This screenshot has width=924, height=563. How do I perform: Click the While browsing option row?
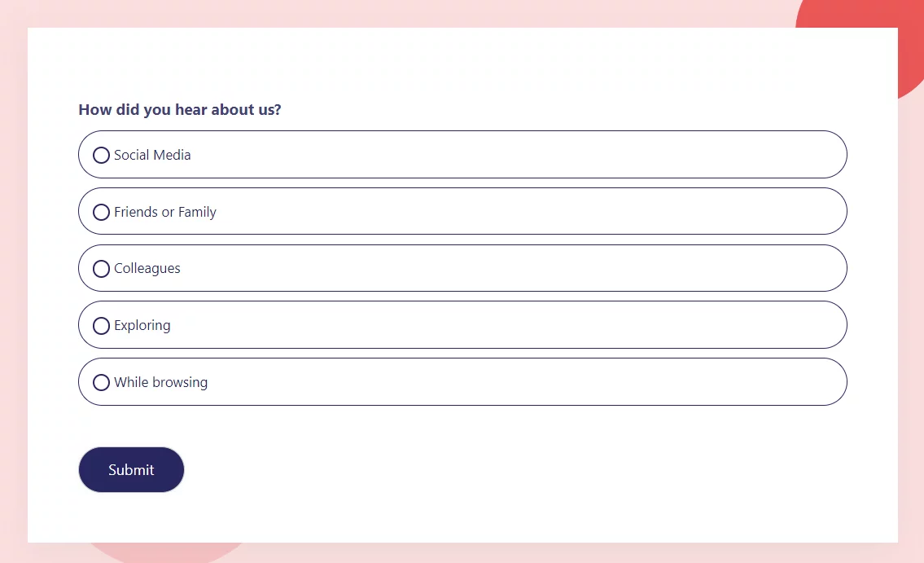(462, 381)
